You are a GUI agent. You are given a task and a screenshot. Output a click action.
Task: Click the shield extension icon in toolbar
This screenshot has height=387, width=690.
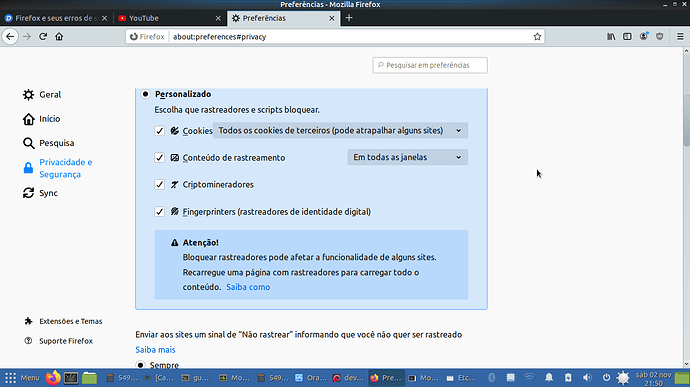659,37
